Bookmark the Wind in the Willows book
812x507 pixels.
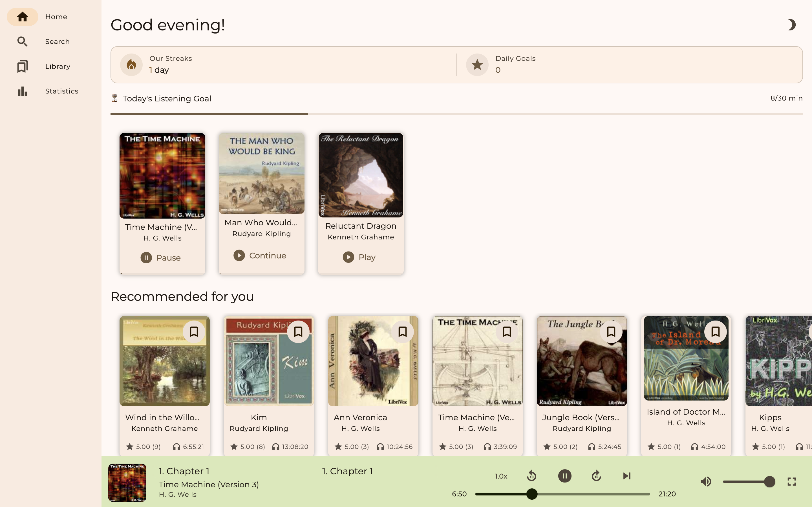tap(194, 332)
